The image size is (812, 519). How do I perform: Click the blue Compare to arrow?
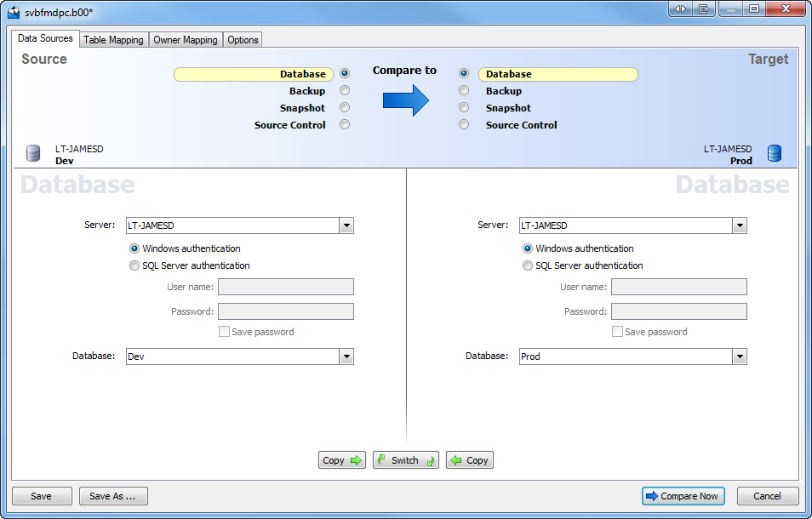405,100
